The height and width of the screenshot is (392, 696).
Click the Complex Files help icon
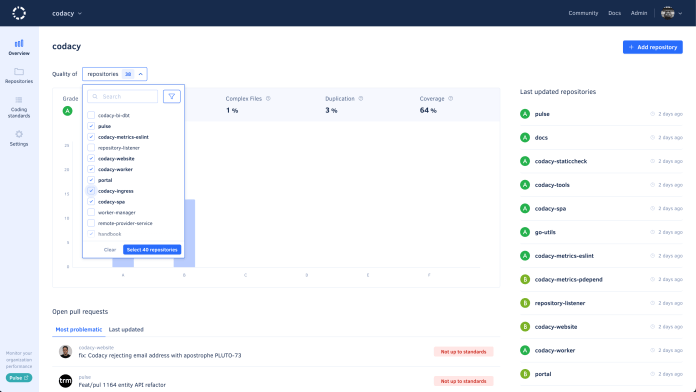coord(268,99)
